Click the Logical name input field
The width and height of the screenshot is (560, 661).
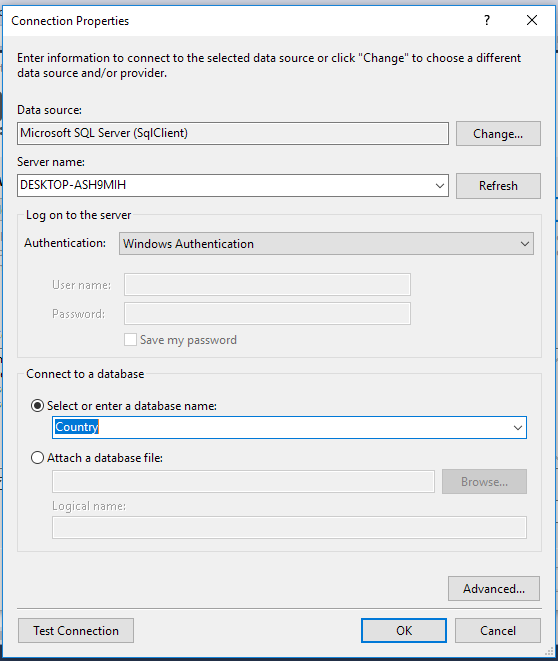(x=289, y=527)
